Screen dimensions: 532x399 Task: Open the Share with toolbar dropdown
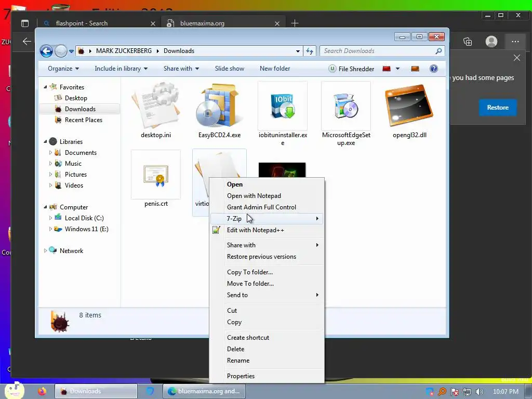pos(181,69)
